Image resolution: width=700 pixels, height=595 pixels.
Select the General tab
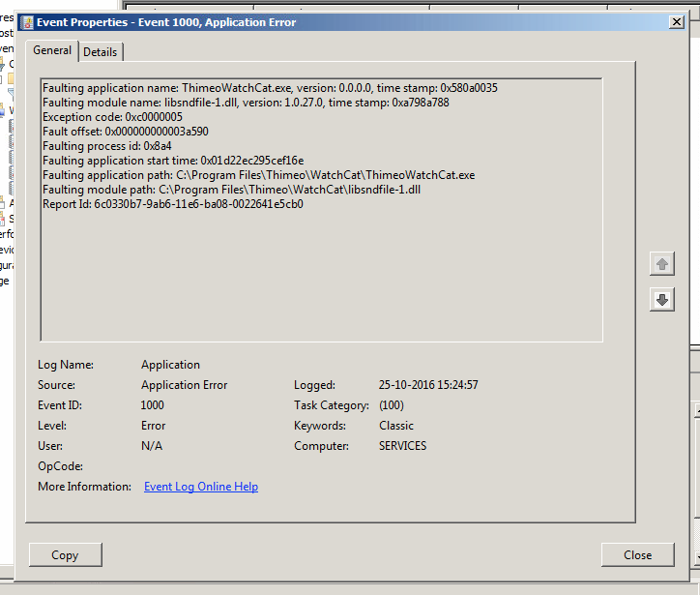[52, 50]
